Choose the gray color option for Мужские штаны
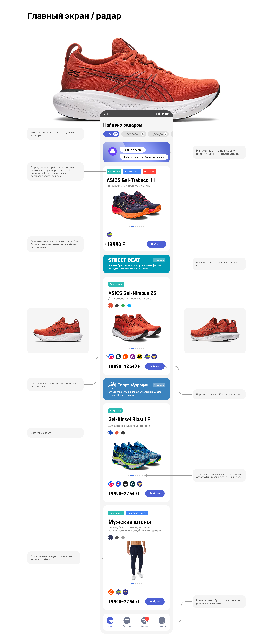273x644 pixels. (123, 537)
